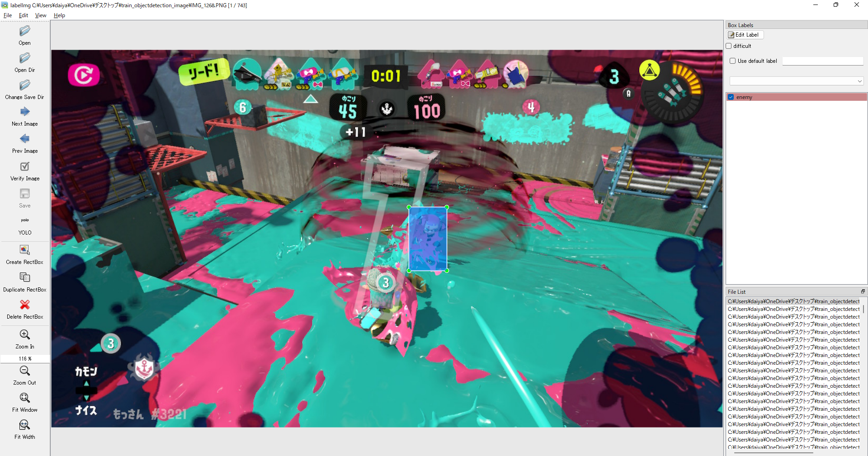The image size is (868, 456).
Task: Select the Create RectBox tool
Action: tap(24, 253)
